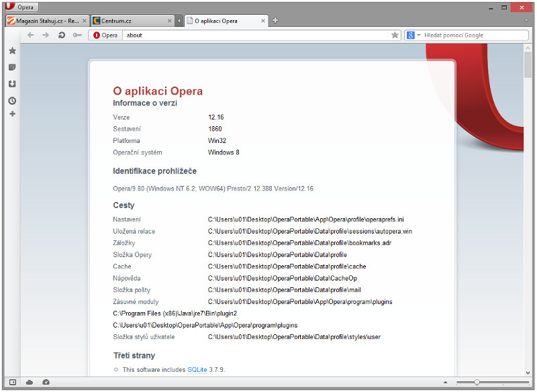This screenshot has width=537, height=392.
Task: Click the profile\styles\user path
Action: click(294, 337)
